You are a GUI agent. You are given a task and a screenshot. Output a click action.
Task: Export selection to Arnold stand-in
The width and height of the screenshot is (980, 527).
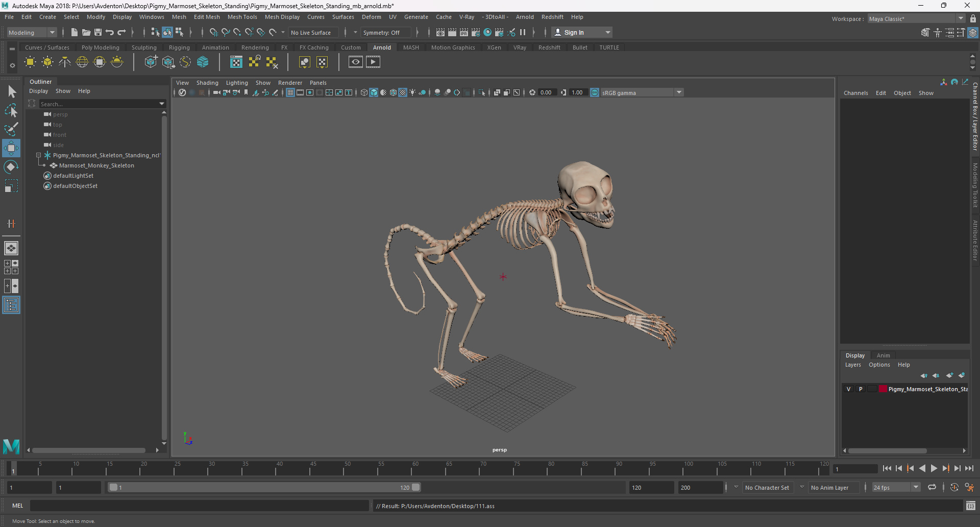coord(168,62)
